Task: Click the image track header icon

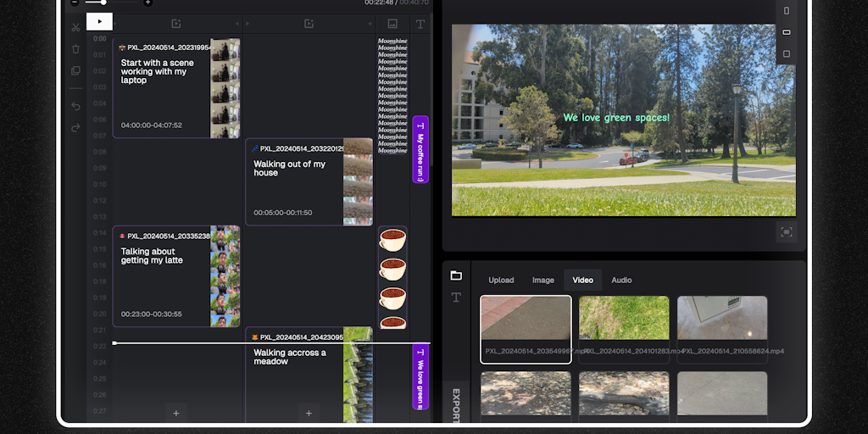Action: pyautogui.click(x=392, y=24)
